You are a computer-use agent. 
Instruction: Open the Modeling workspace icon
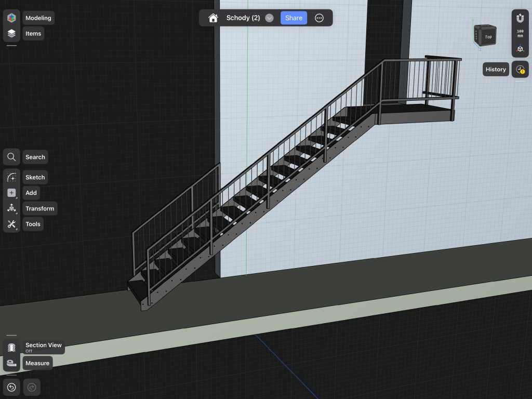coord(11,18)
